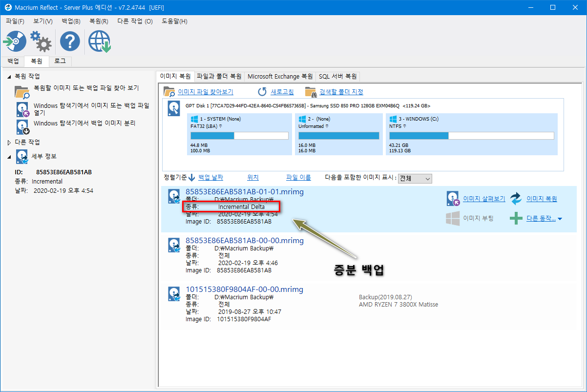587x392 pixels.
Task: Click the green plus 다른 동작 icon
Action: pos(516,219)
